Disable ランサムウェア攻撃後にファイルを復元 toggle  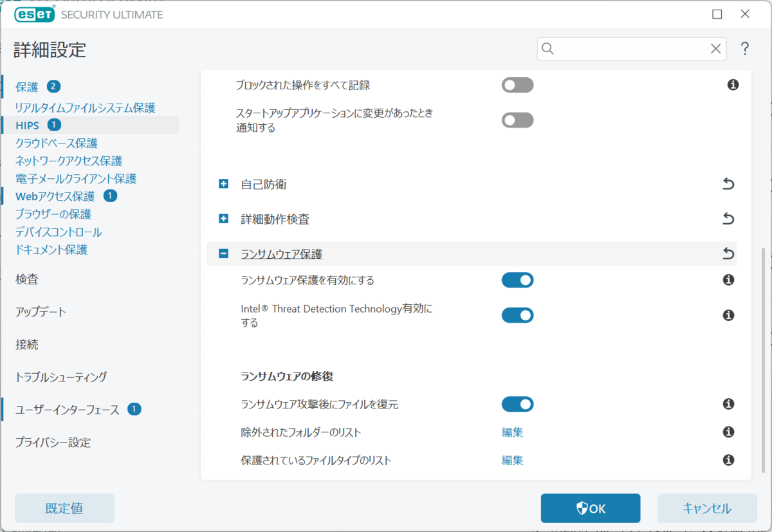click(517, 404)
